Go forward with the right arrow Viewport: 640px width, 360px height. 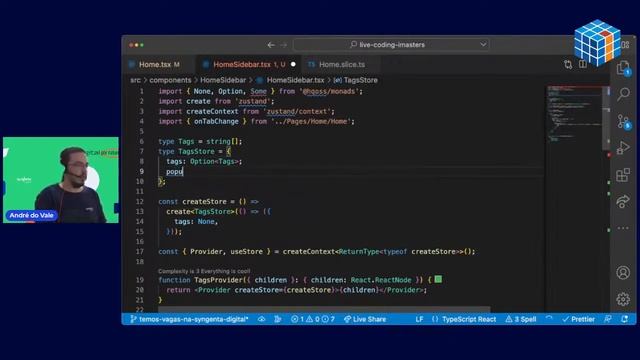coord(284,45)
